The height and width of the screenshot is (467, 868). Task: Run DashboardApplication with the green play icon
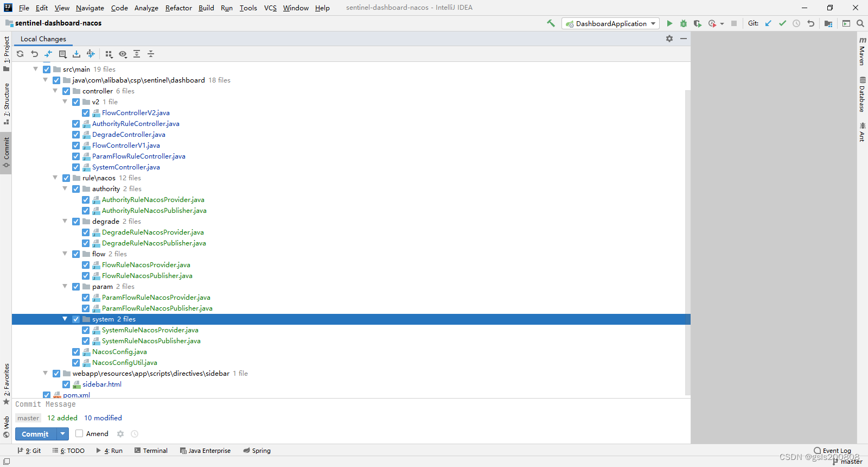tap(669, 23)
